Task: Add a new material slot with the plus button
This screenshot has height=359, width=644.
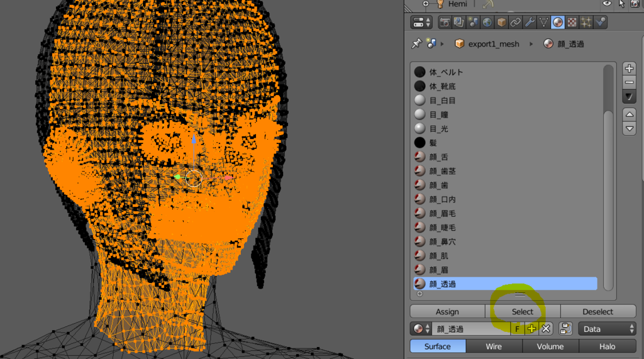Action: click(629, 68)
